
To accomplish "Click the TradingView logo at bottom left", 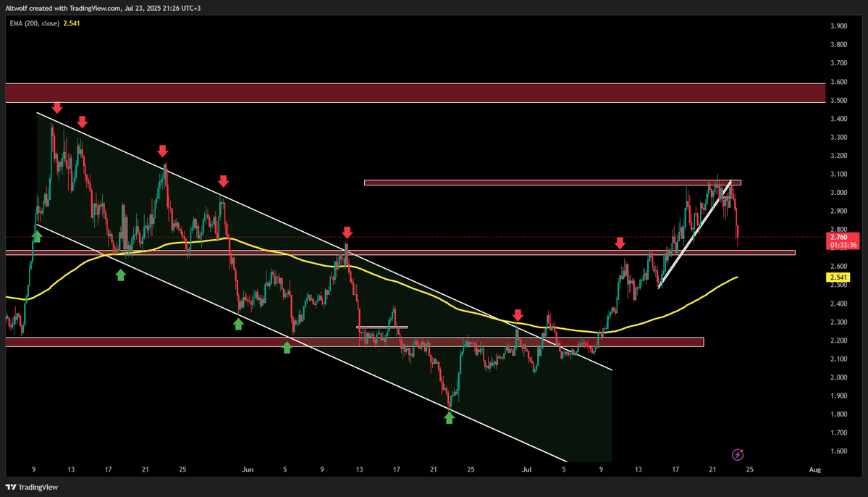I will click(32, 487).
